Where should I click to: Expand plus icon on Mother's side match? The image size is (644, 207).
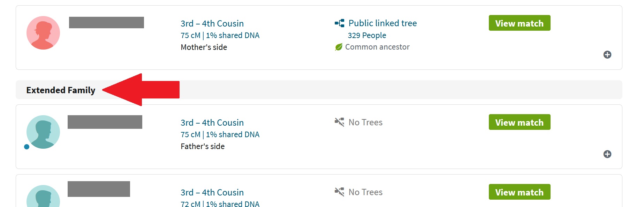click(x=607, y=54)
